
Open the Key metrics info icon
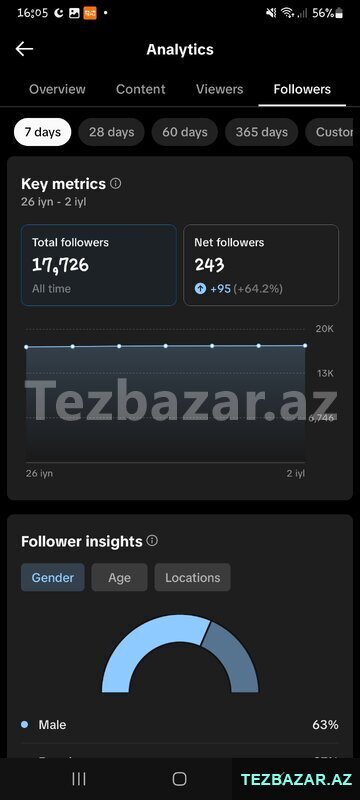pos(116,183)
